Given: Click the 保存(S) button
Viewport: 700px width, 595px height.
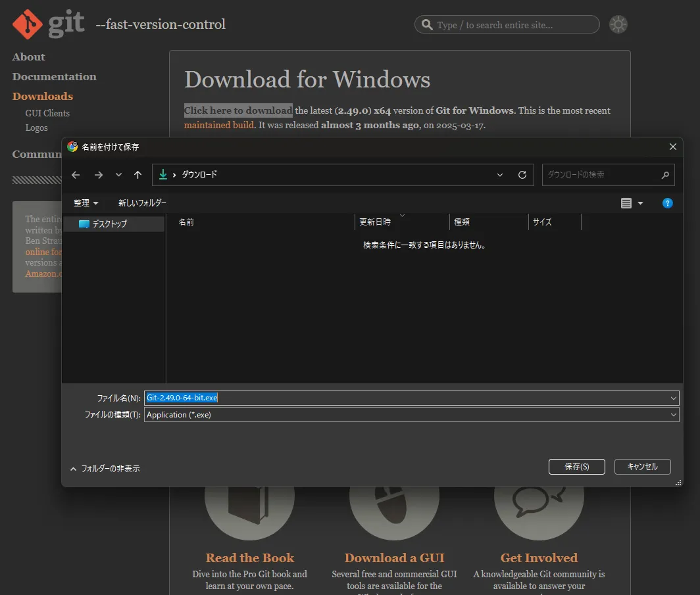Looking at the screenshot, I should point(576,467).
